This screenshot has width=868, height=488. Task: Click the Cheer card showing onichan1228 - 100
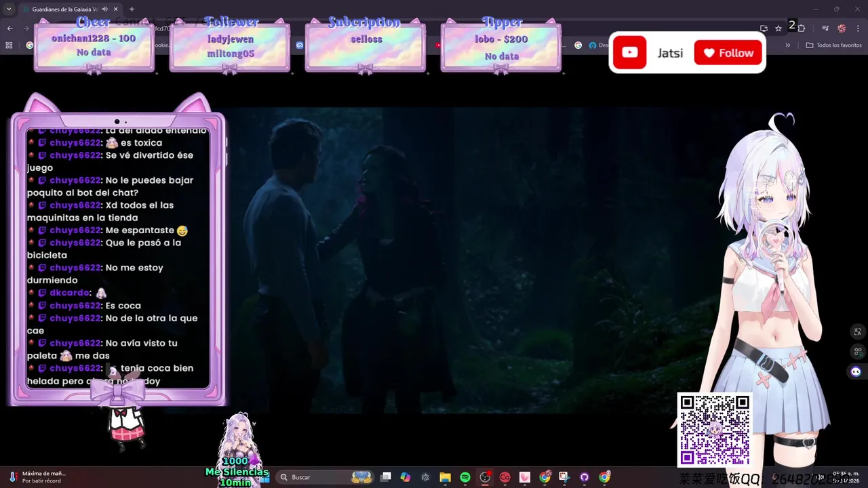click(94, 46)
